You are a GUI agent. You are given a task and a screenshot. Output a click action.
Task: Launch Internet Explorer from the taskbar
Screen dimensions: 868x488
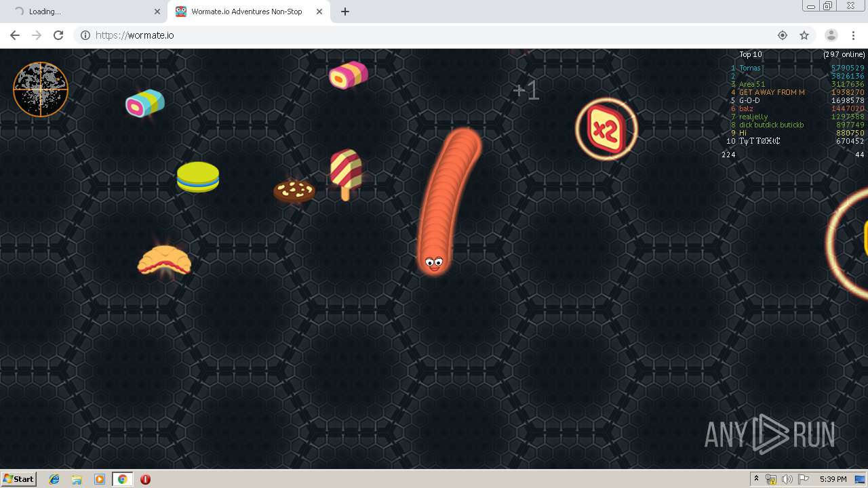click(x=54, y=479)
